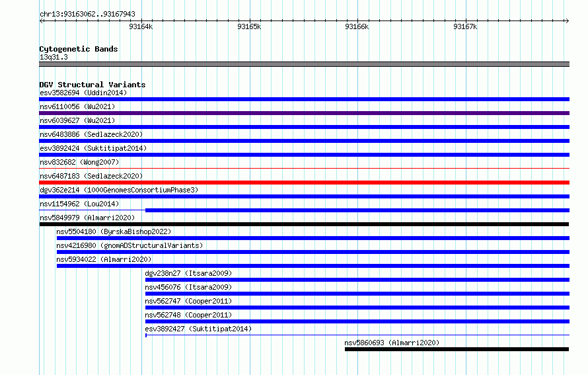This screenshot has height=375, width=588.
Task: Select the black nsv5849979 (Almarri2020) bar
Action: pos(304,224)
